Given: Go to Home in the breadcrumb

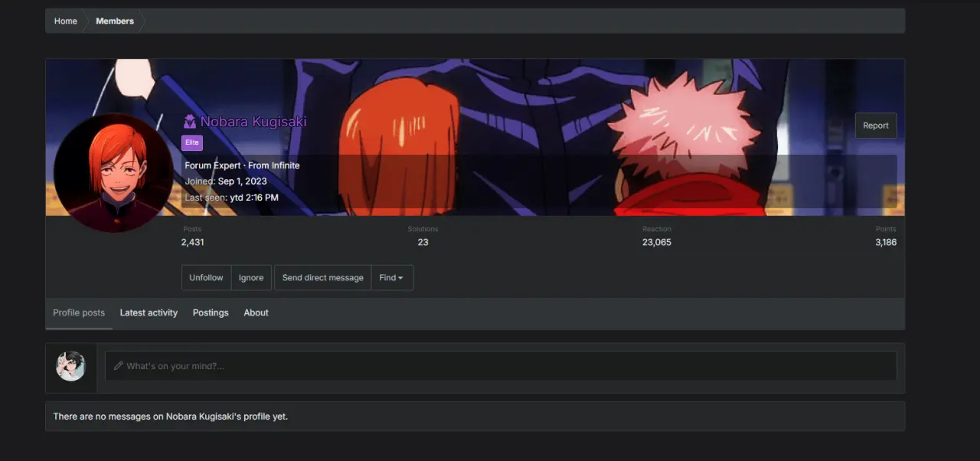Looking at the screenshot, I should pyautogui.click(x=66, y=21).
